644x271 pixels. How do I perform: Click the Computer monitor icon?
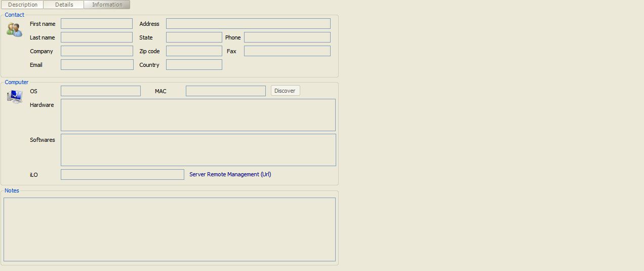pyautogui.click(x=15, y=96)
